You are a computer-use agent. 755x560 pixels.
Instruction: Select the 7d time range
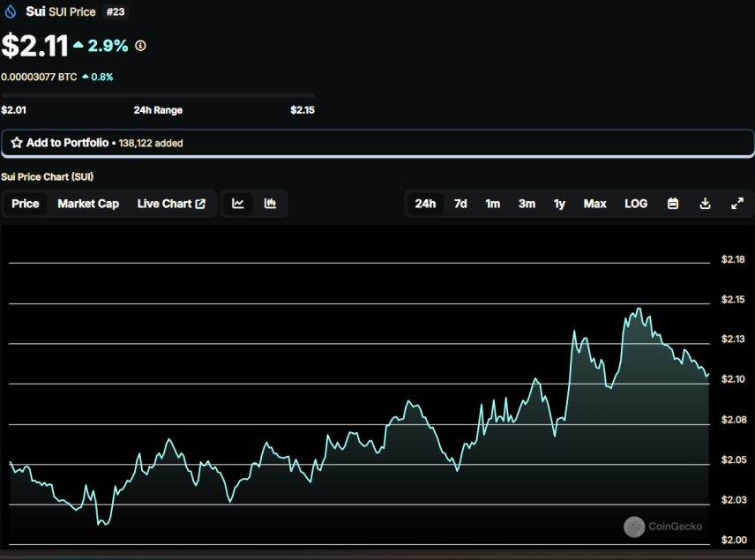point(460,204)
